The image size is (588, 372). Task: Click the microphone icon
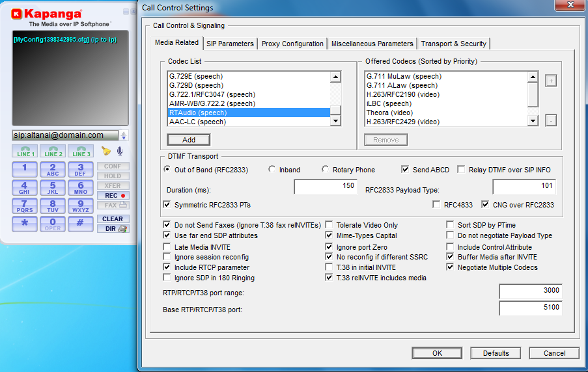(x=120, y=151)
